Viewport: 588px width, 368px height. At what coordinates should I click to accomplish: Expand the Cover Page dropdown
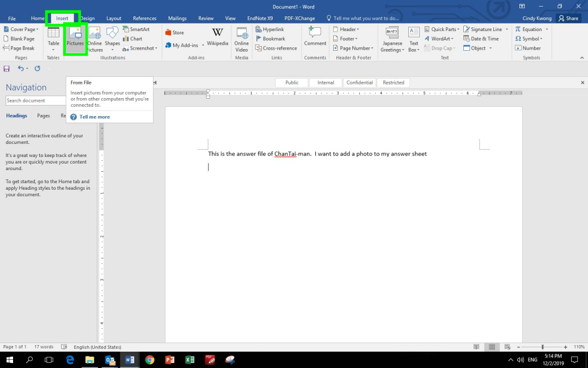(37, 29)
